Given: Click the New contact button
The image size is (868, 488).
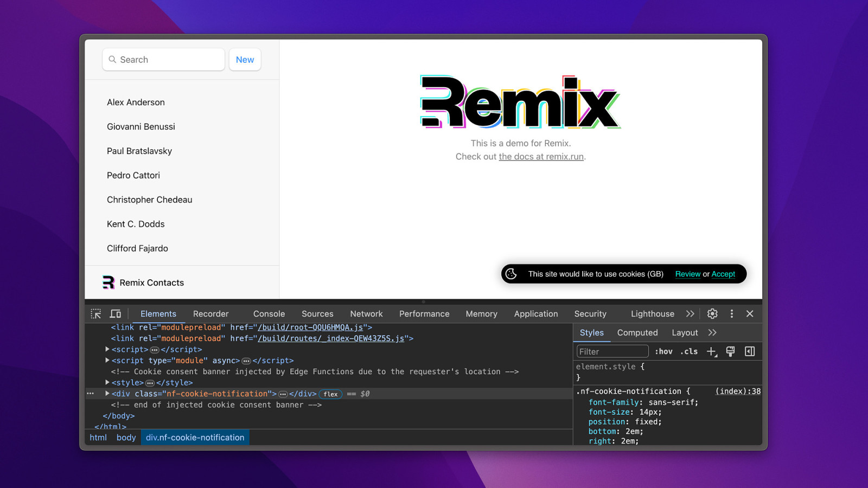Looking at the screenshot, I should (245, 60).
